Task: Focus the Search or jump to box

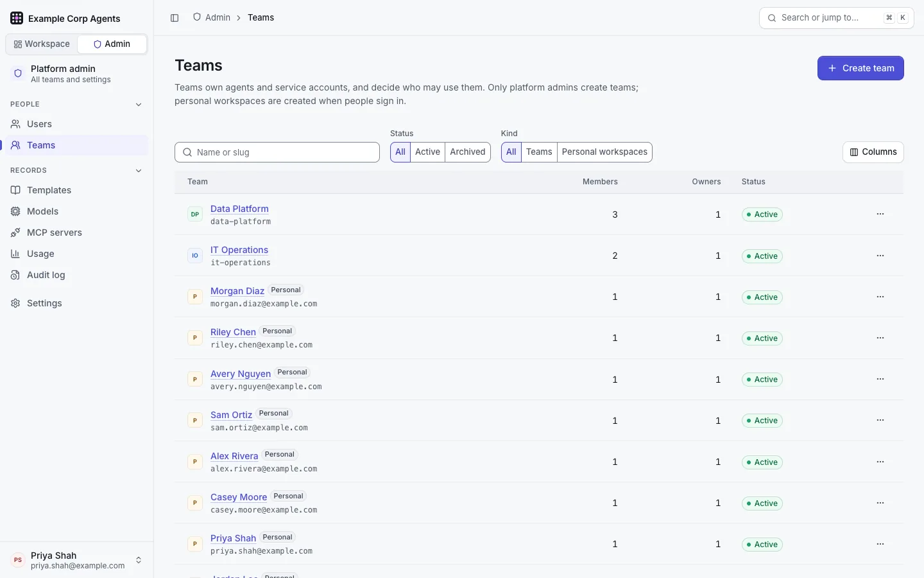Action: (x=837, y=18)
